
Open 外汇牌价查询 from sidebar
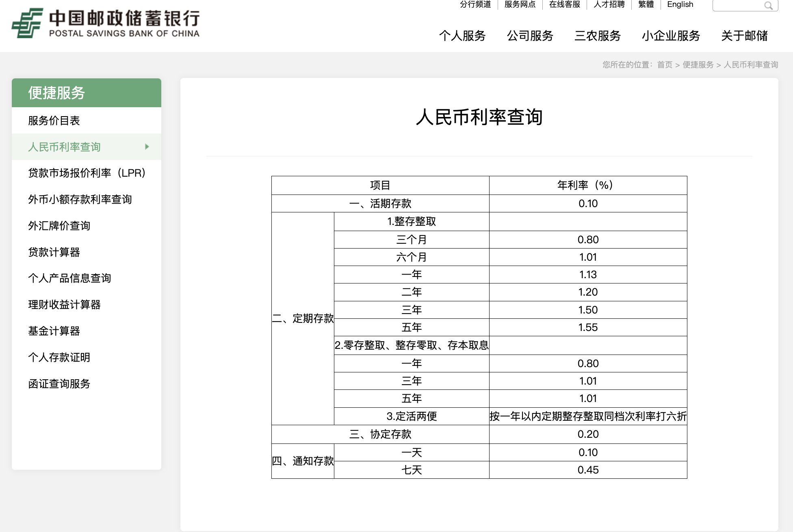pyautogui.click(x=59, y=226)
